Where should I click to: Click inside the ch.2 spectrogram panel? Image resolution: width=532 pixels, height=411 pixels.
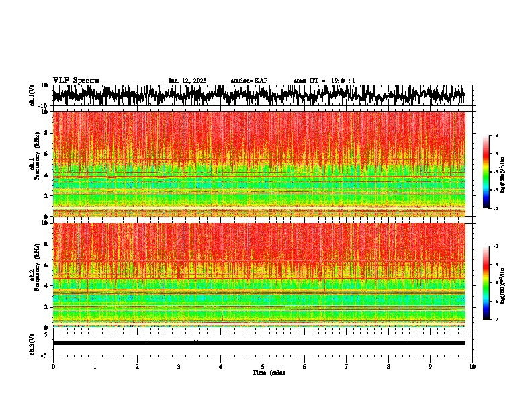pyautogui.click(x=259, y=275)
